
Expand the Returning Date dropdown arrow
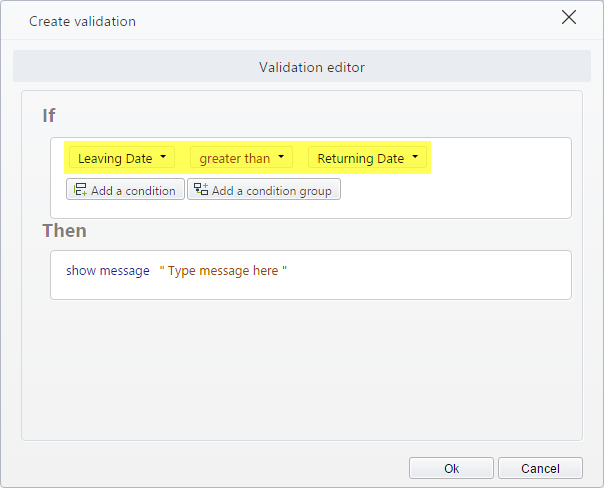coord(415,156)
